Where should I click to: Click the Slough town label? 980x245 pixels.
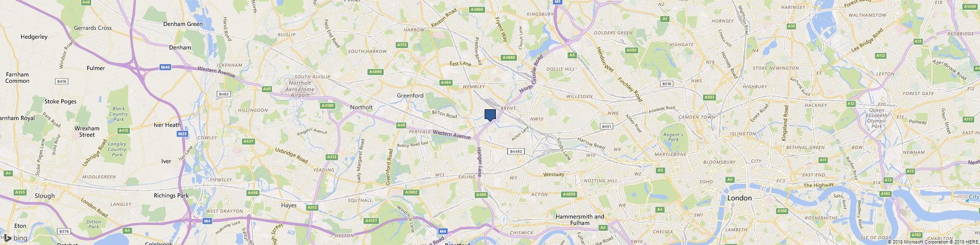click(x=45, y=196)
